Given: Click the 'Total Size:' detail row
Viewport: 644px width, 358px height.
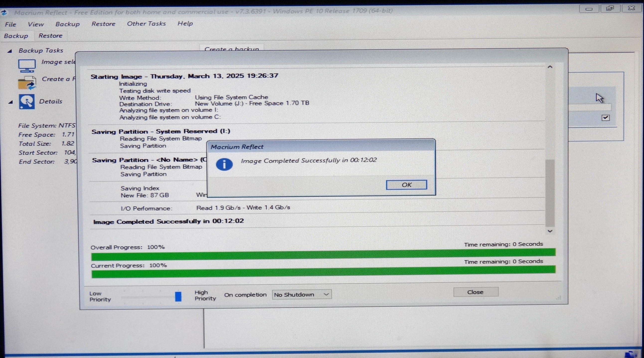Looking at the screenshot, I should (x=46, y=144).
